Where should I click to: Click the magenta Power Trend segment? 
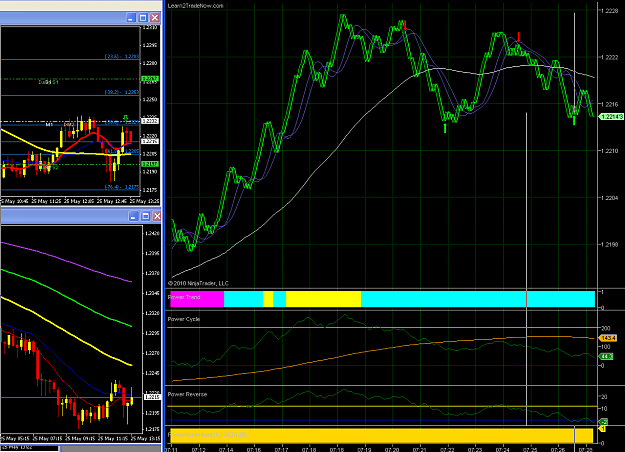[x=197, y=299]
